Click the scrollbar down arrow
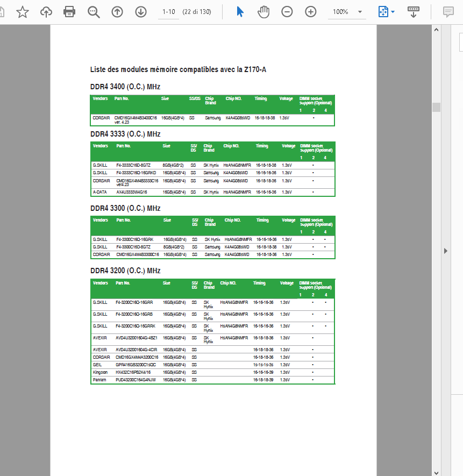463x476 pixels. pyautogui.click(x=436, y=473)
